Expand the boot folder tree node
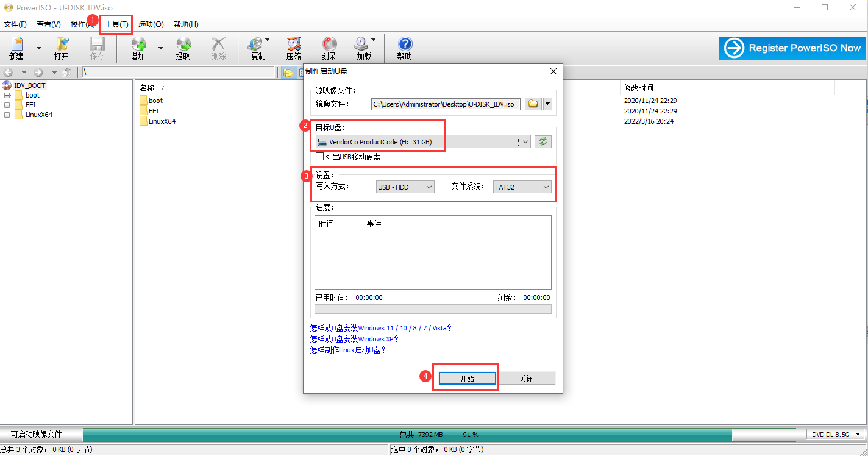 [7, 95]
